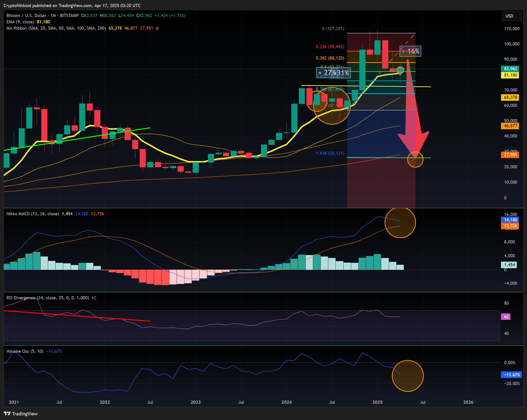527x420 pixels.
Task: Click the 2023 time axis label
Action: pyautogui.click(x=196, y=402)
